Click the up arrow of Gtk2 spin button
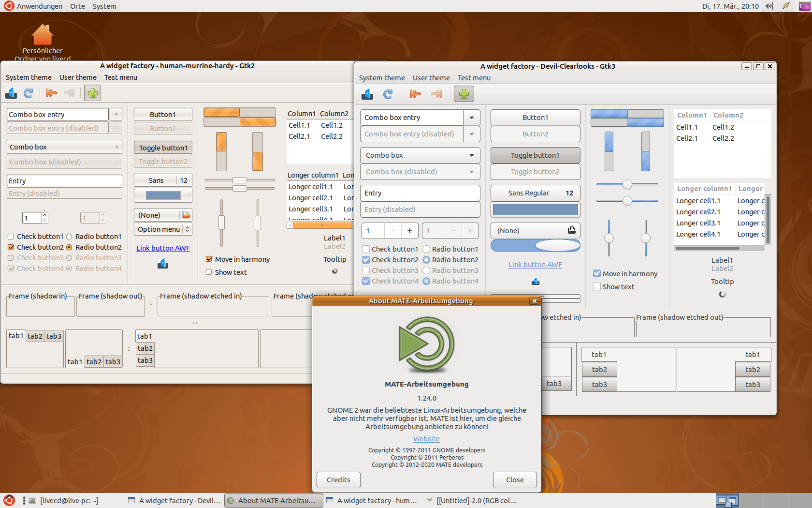 pos(44,215)
